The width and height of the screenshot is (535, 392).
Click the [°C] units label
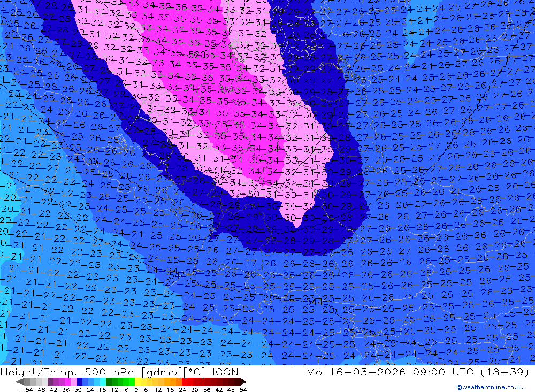pyautogui.click(x=195, y=372)
